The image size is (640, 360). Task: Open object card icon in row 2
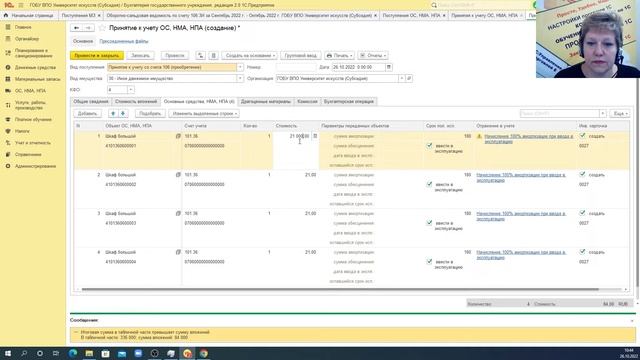click(x=178, y=175)
